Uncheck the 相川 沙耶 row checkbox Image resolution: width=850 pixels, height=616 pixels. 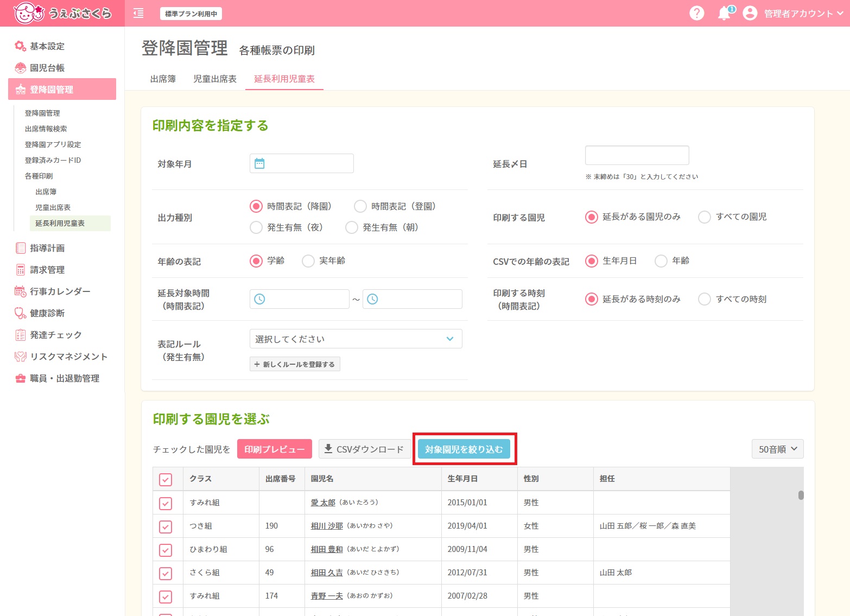(166, 526)
